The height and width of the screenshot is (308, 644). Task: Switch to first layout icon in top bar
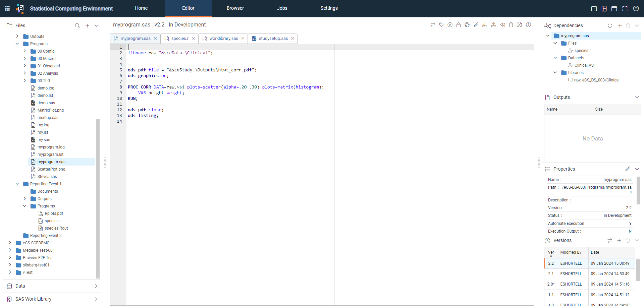click(x=594, y=9)
